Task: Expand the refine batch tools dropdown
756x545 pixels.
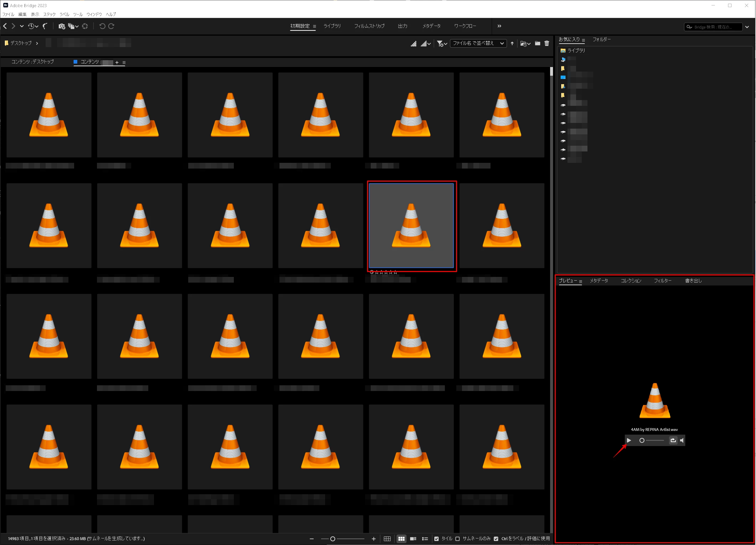Action: (73, 26)
